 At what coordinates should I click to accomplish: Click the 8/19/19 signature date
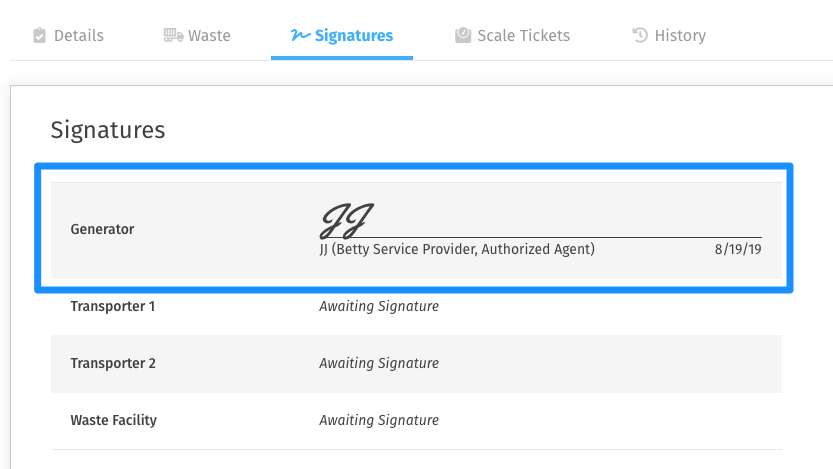point(738,249)
